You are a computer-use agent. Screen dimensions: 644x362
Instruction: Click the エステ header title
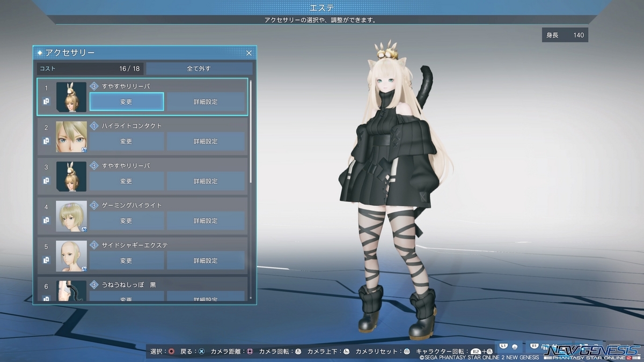322,8
